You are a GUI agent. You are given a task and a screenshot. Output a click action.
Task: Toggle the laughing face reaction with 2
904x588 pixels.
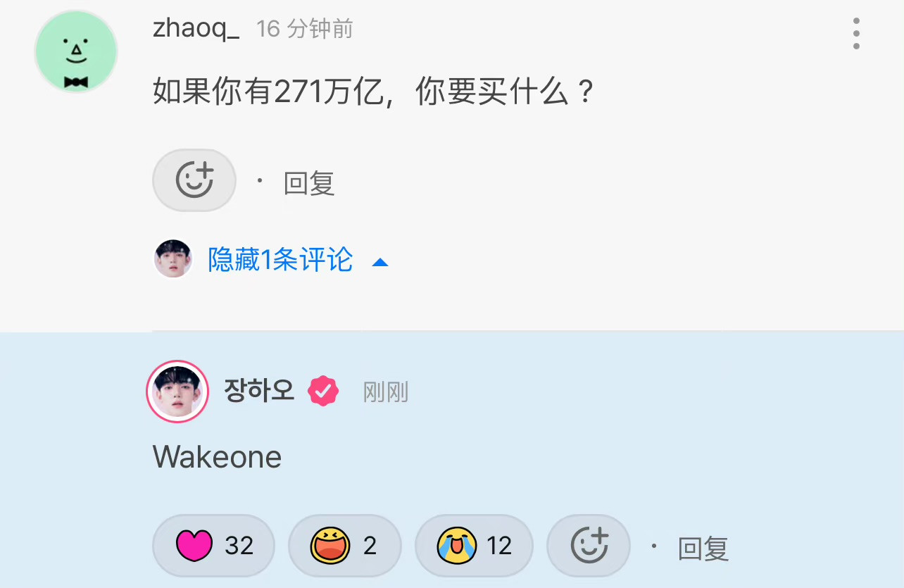click(x=345, y=546)
